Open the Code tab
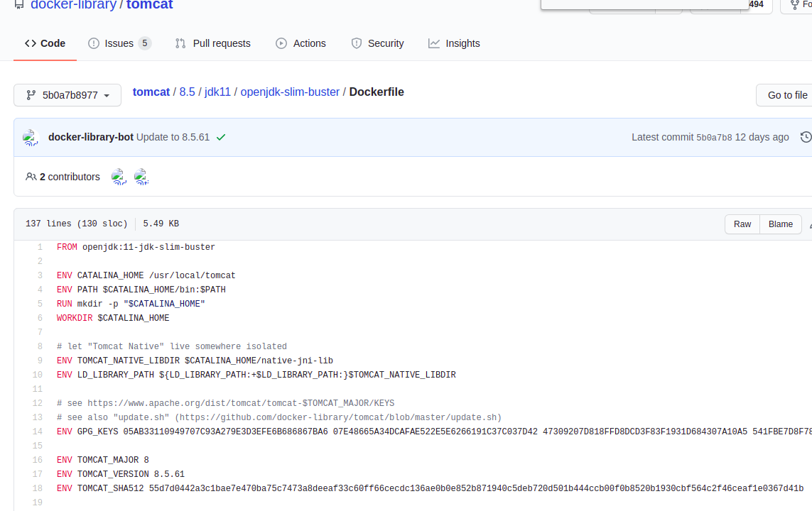This screenshot has height=511, width=812. point(45,43)
